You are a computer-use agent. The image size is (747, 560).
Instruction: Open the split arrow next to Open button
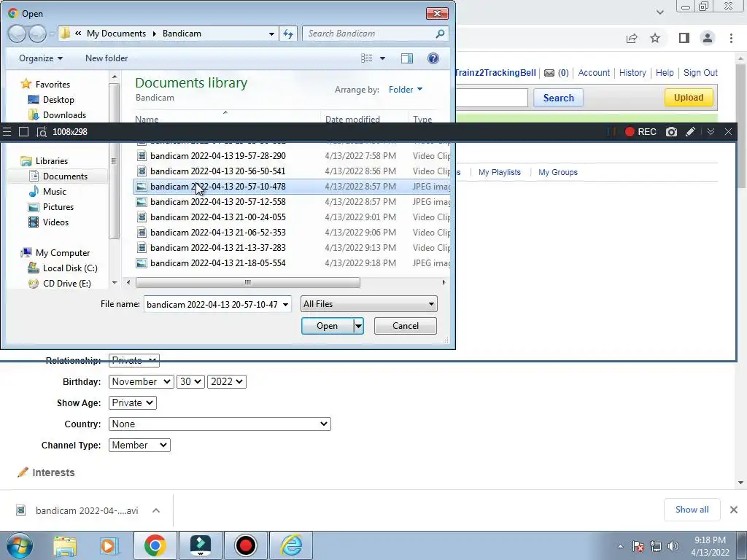[x=358, y=326]
